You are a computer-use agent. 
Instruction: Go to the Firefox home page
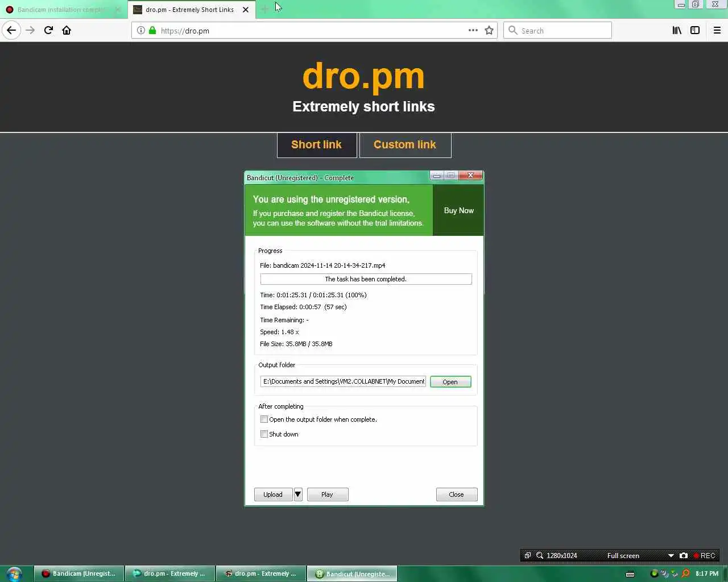point(67,30)
